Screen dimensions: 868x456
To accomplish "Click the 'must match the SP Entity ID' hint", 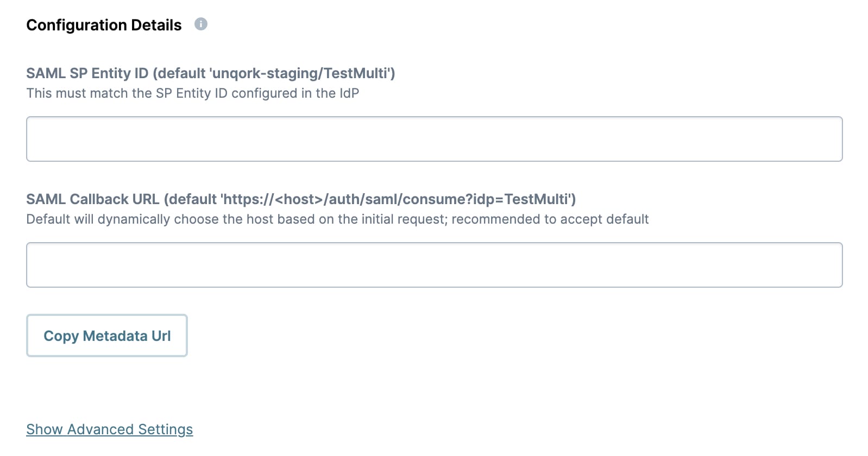I will point(193,93).
